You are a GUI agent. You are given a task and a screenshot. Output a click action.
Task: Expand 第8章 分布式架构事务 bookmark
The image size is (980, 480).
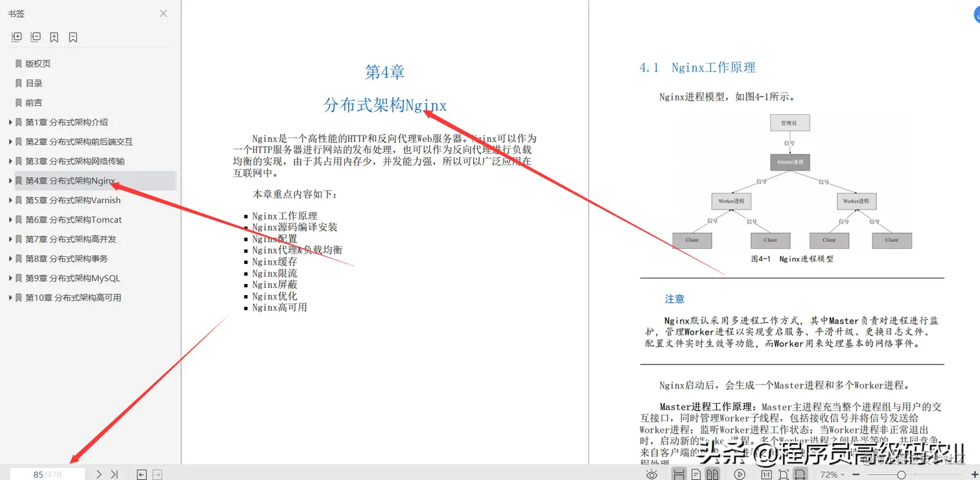[10, 258]
